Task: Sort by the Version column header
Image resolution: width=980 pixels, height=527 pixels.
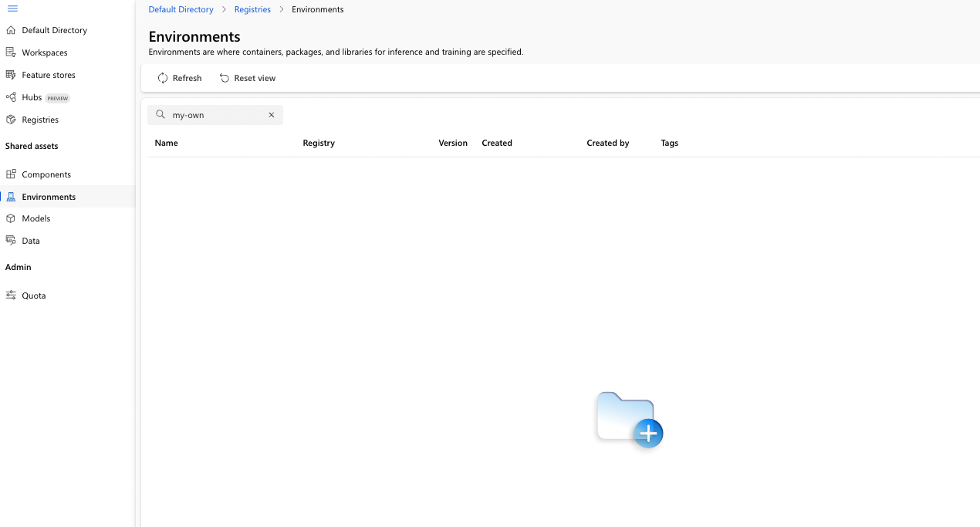Action: point(453,143)
